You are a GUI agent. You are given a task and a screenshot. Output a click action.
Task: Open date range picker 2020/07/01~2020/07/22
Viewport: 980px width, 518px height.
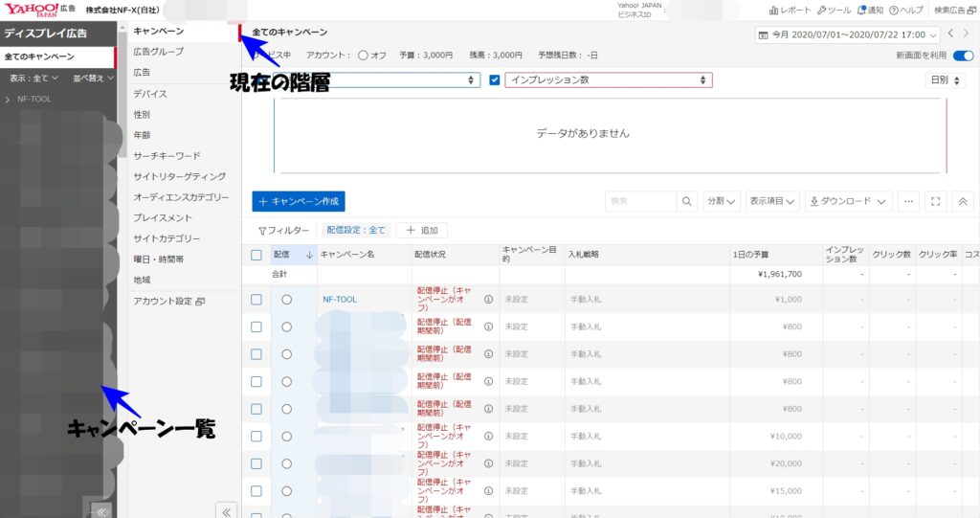pos(848,35)
